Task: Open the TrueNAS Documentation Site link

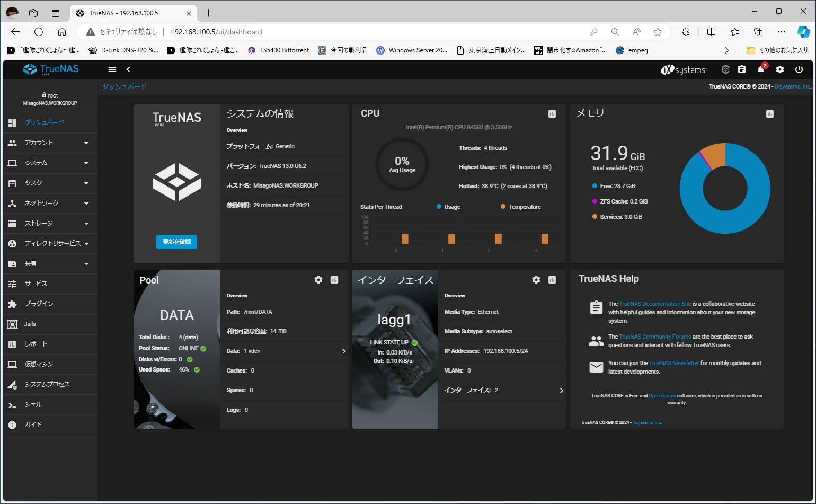Action: coord(655,304)
